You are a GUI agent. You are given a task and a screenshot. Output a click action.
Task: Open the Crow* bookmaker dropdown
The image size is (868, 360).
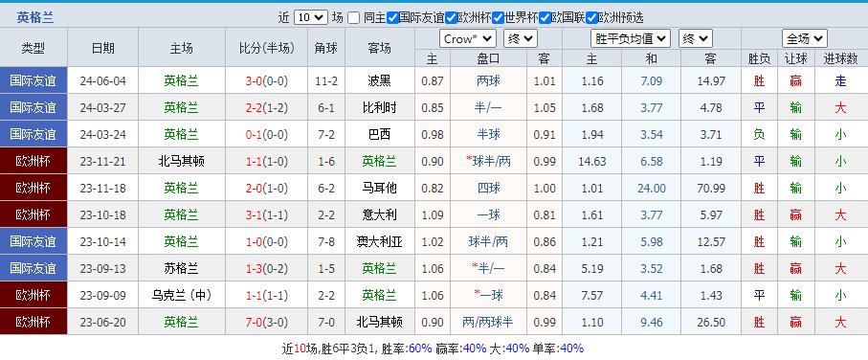tap(468, 38)
